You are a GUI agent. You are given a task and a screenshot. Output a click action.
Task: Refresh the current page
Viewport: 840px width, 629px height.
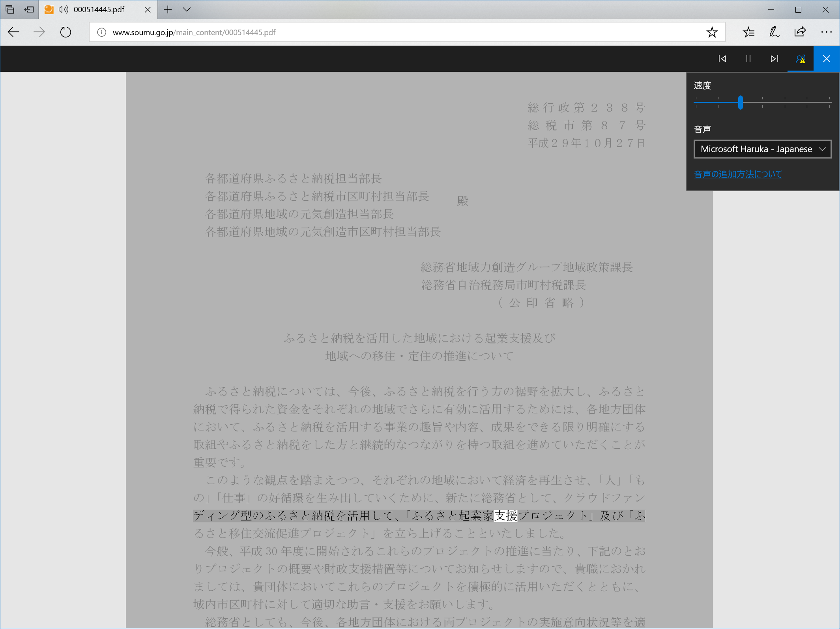pyautogui.click(x=65, y=32)
